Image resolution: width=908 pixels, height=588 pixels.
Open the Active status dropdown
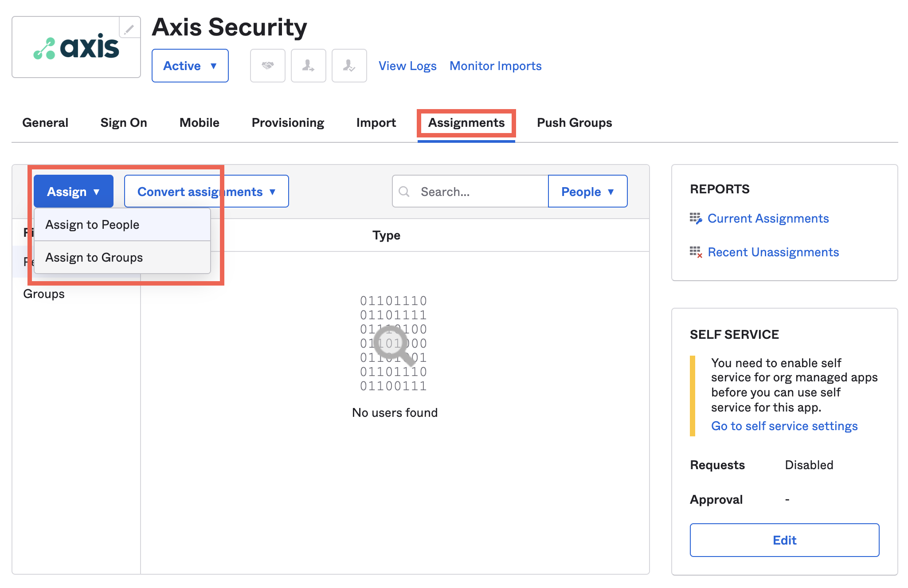point(190,66)
